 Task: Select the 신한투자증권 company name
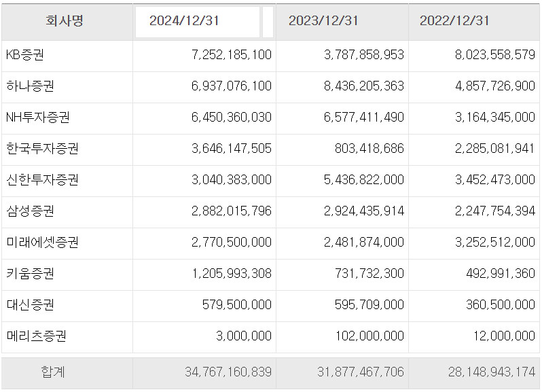42,180
